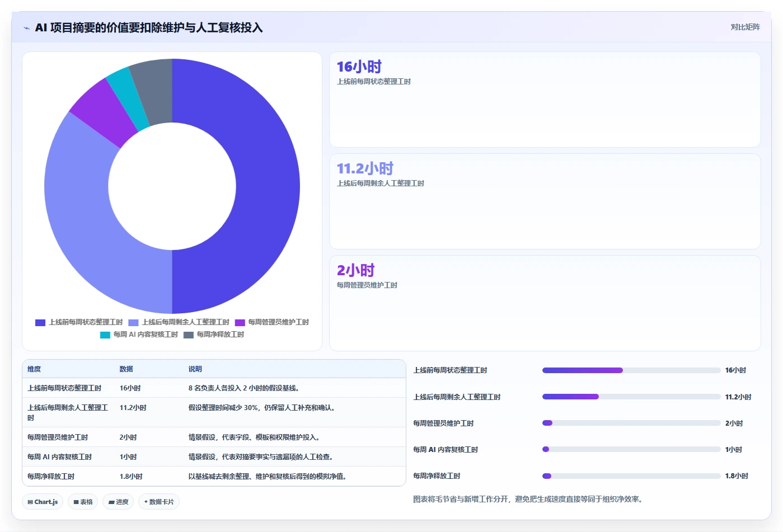Click the 16小时 stat card value
The image size is (783, 532).
[x=359, y=67]
